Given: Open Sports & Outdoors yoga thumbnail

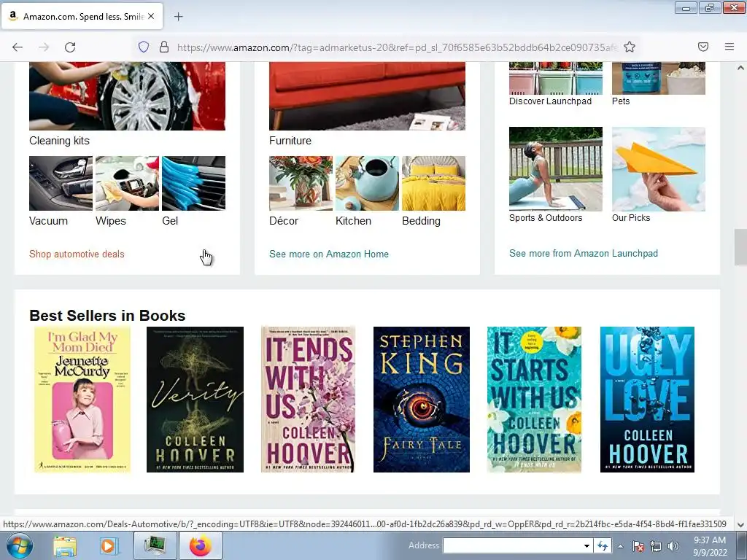Looking at the screenshot, I should click(x=556, y=169).
